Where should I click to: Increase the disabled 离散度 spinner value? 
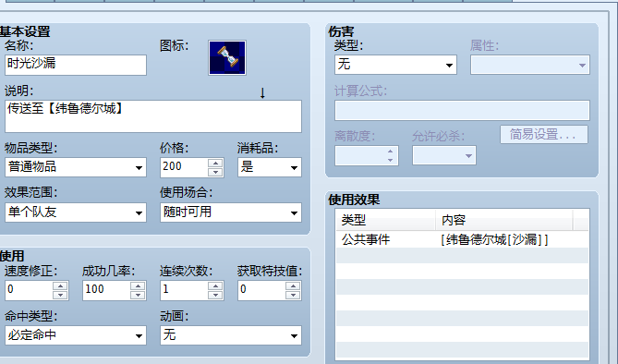[390, 151]
